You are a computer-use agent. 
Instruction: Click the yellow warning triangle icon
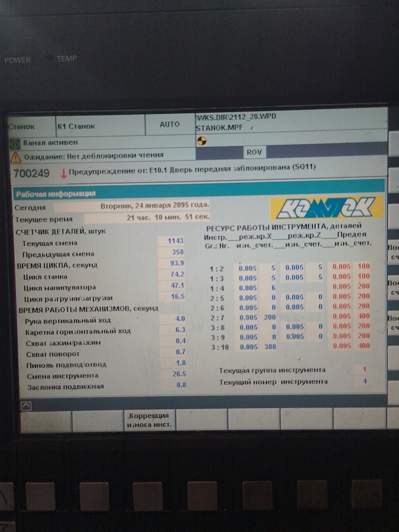coord(15,156)
